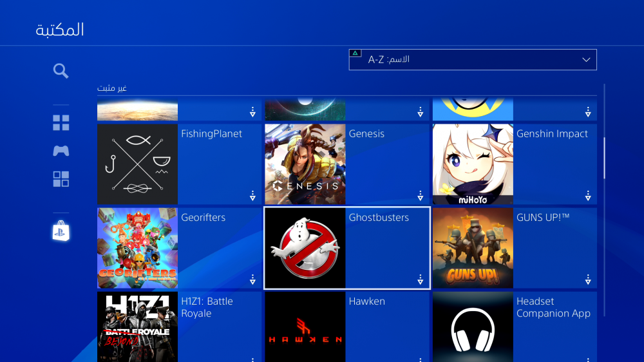Select the Genshin Impact miHoYo cover
644x362 pixels.
pyautogui.click(x=473, y=164)
